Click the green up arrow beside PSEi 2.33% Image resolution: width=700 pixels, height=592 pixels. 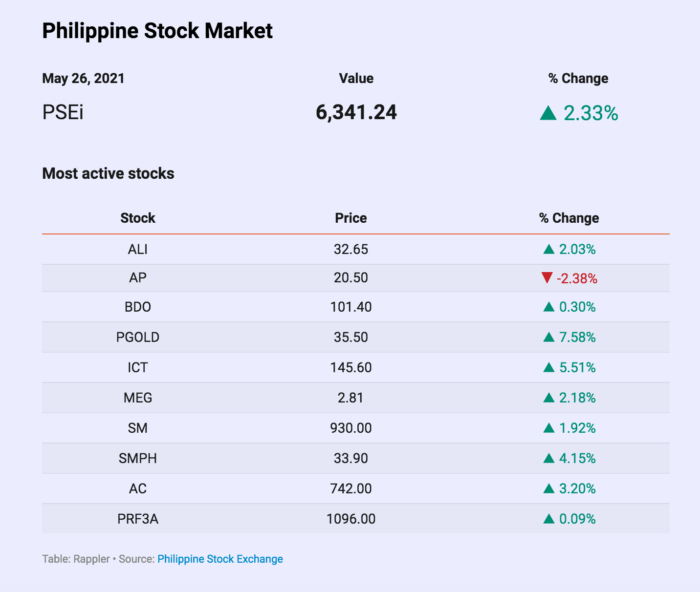(548, 113)
